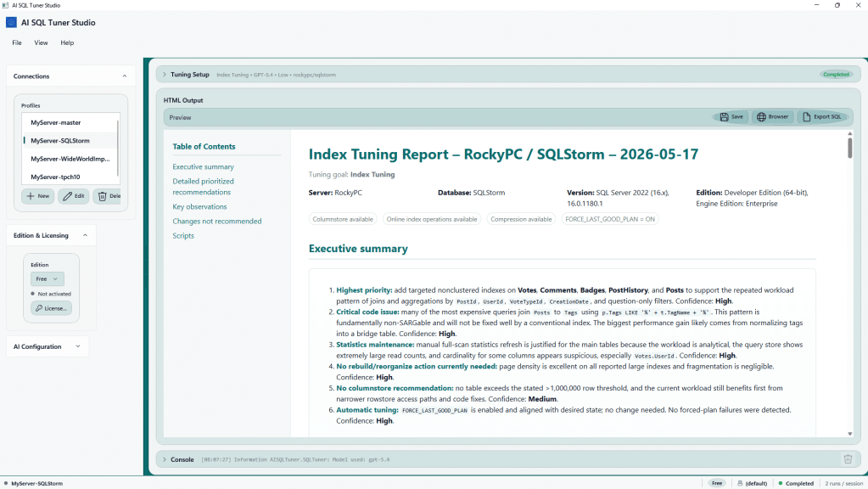
Task: Click the (default) status bar entry
Action: coord(752,483)
